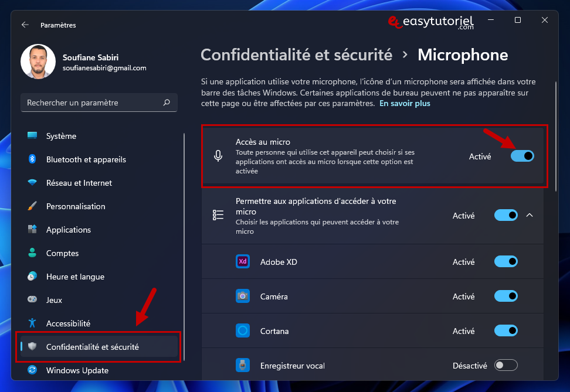Open Applications using its grid icon
This screenshot has width=570, height=392.
tap(32, 230)
